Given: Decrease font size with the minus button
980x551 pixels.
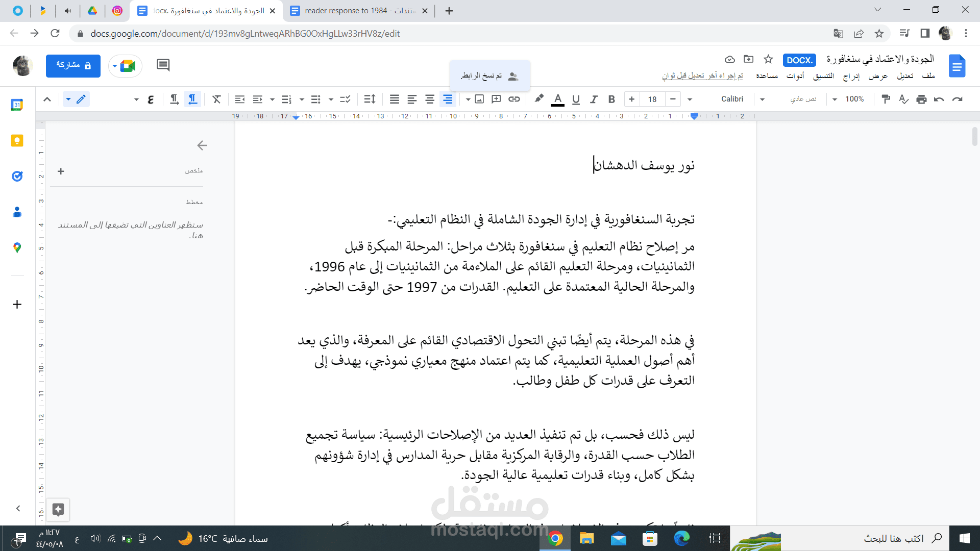Looking at the screenshot, I should (x=673, y=99).
